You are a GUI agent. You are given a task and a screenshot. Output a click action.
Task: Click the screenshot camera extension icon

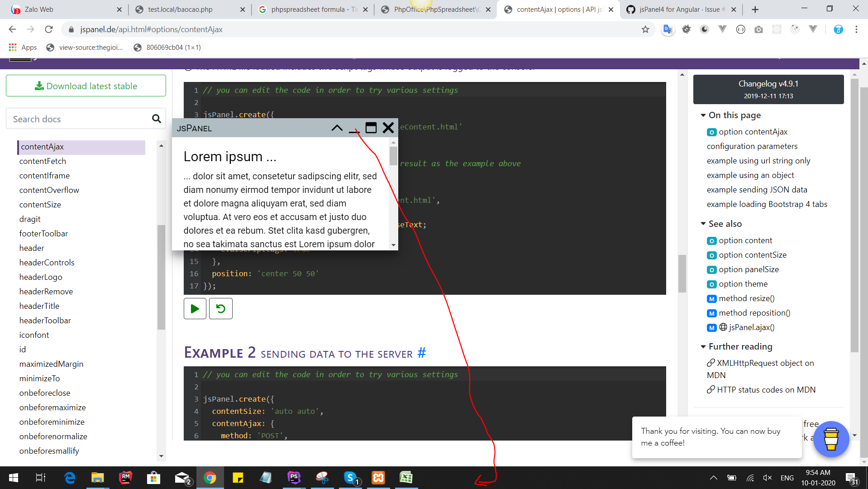click(759, 29)
